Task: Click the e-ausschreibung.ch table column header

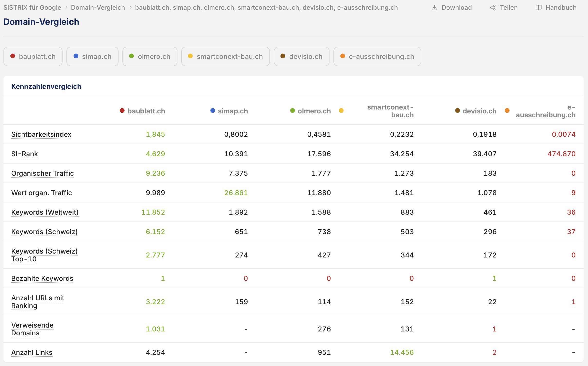Action: point(546,111)
